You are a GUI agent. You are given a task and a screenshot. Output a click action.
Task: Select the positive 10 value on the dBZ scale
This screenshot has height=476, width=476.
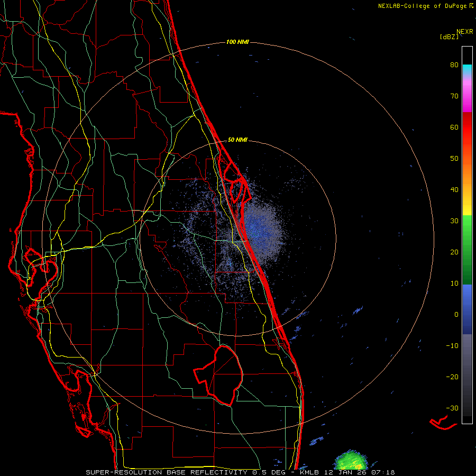454,283
